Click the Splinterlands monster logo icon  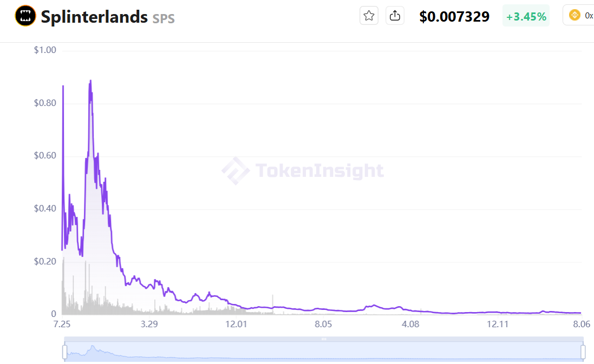coord(25,16)
